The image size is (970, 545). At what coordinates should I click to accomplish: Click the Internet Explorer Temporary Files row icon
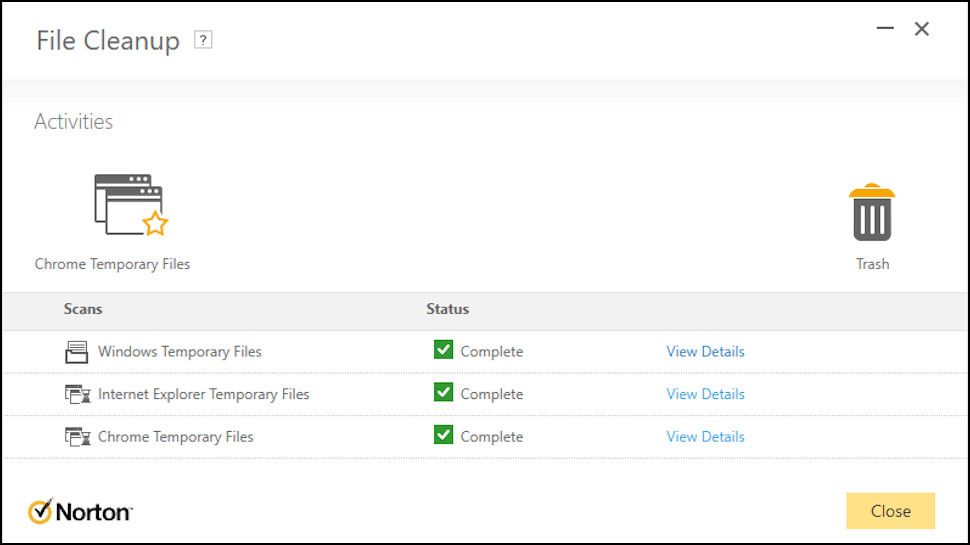pos(77,394)
